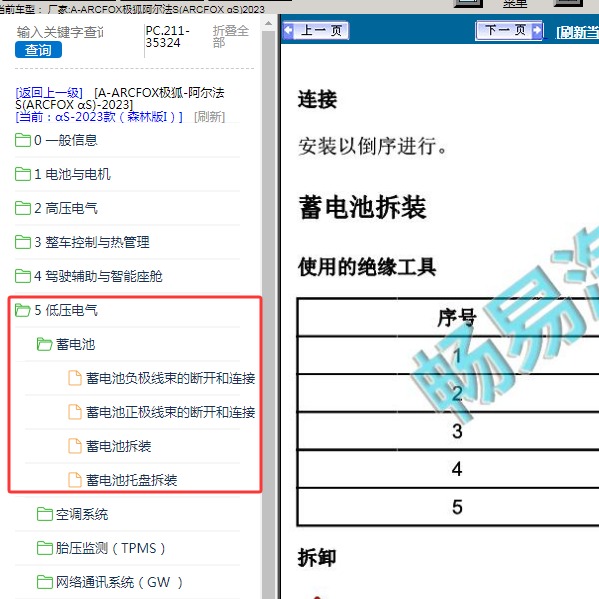Click the left arrow icon on 上一页
This screenshot has height=599, width=599.
point(288,30)
